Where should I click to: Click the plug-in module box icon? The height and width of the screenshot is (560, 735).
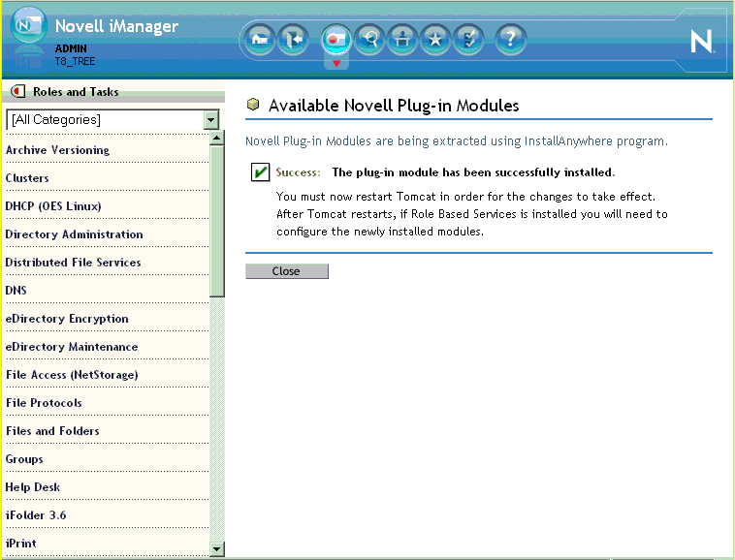(253, 105)
